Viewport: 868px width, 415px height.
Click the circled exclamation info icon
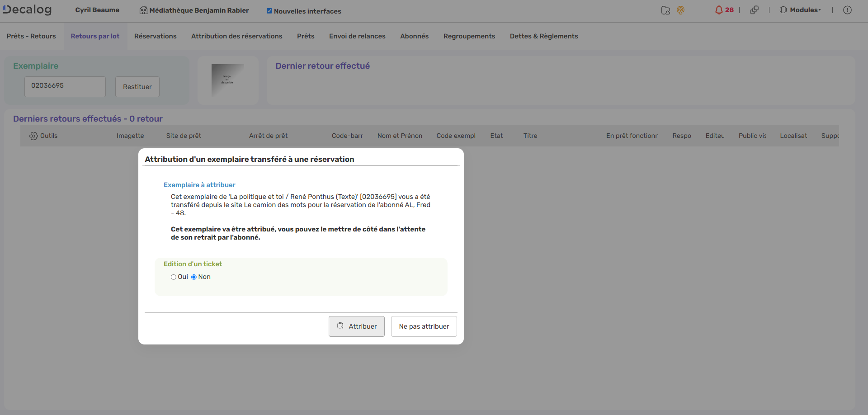click(x=847, y=10)
